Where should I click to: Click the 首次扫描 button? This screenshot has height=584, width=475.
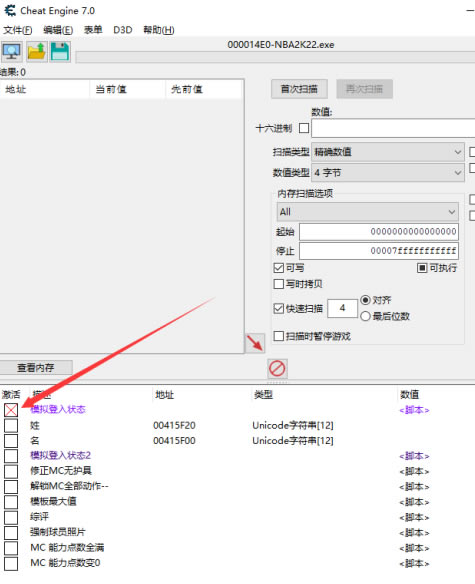tap(299, 89)
